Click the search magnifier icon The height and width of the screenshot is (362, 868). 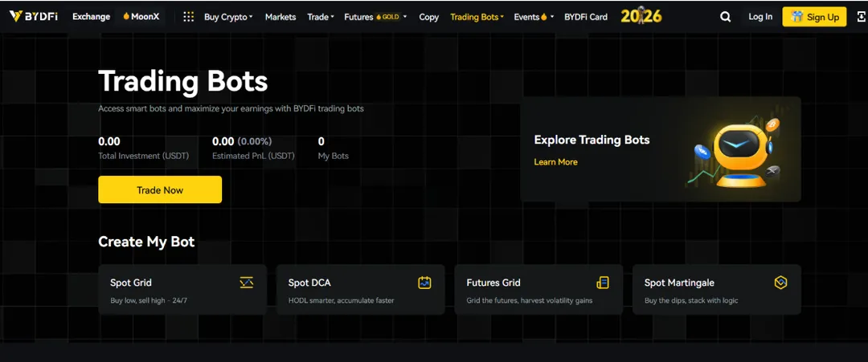coord(725,17)
